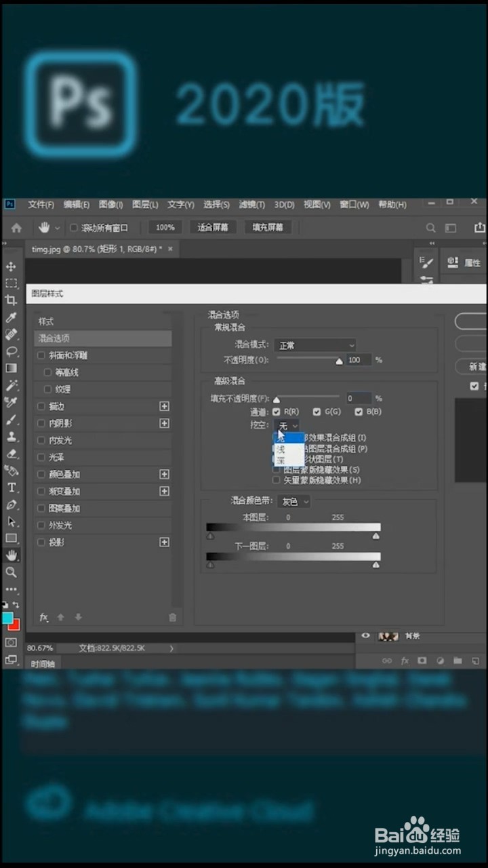This screenshot has height=868, width=488.
Task: Select the Brush tool
Action: (x=11, y=419)
